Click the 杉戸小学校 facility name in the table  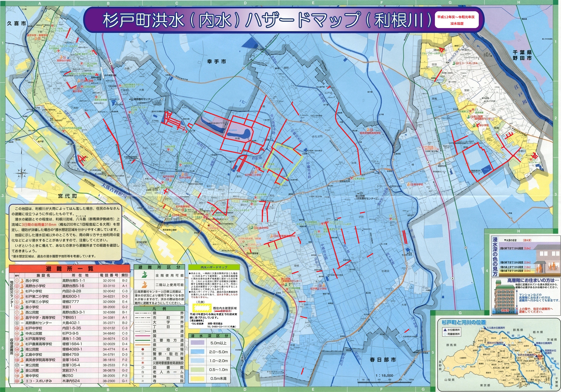34,291
